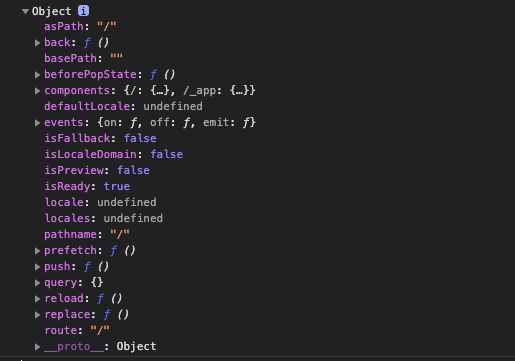
Task: Expand the components object
Action: 37,91
